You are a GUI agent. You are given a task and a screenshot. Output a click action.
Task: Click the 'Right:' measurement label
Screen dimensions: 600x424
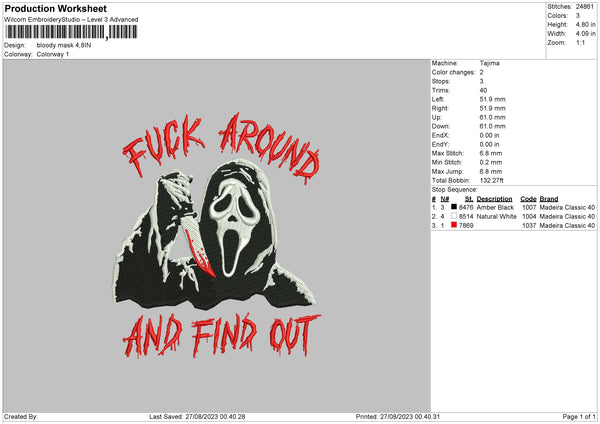pyautogui.click(x=440, y=108)
